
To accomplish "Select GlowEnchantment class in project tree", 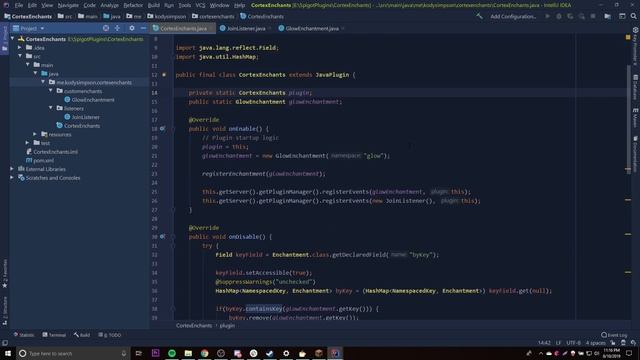I will click(93, 100).
